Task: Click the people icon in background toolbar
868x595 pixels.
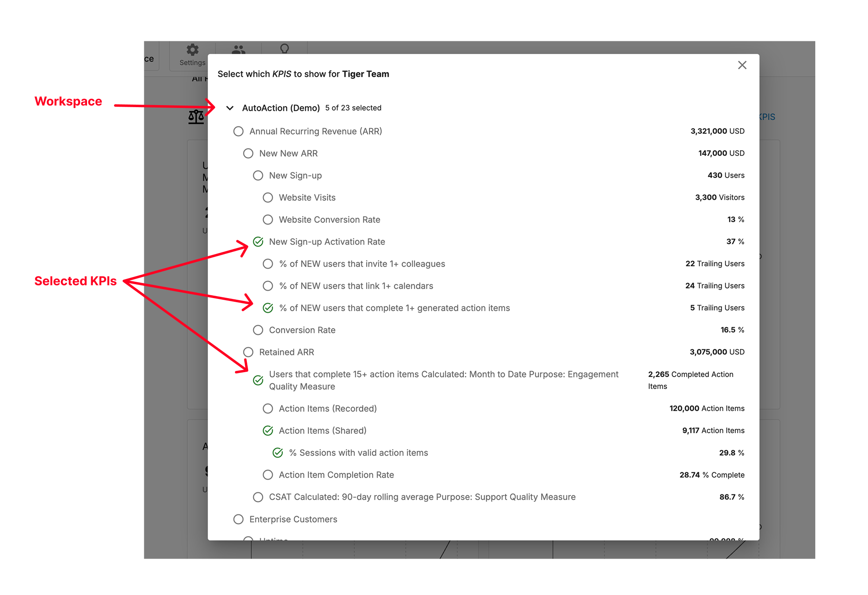Action: pos(238,49)
